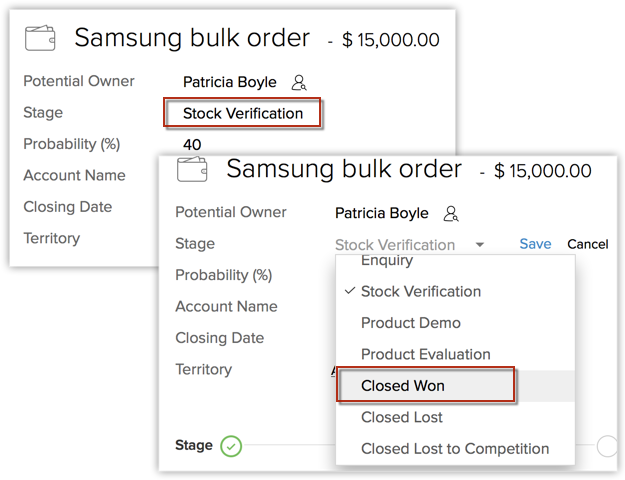Click the Probability value 40
This screenshot has height=480, width=625.
[192, 145]
